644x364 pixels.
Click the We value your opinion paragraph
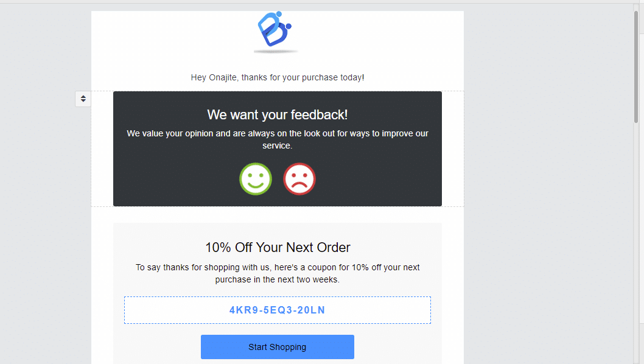(x=277, y=139)
